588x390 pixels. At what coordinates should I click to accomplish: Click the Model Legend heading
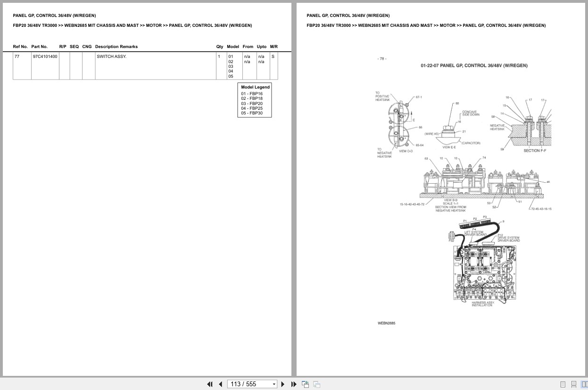pos(256,87)
